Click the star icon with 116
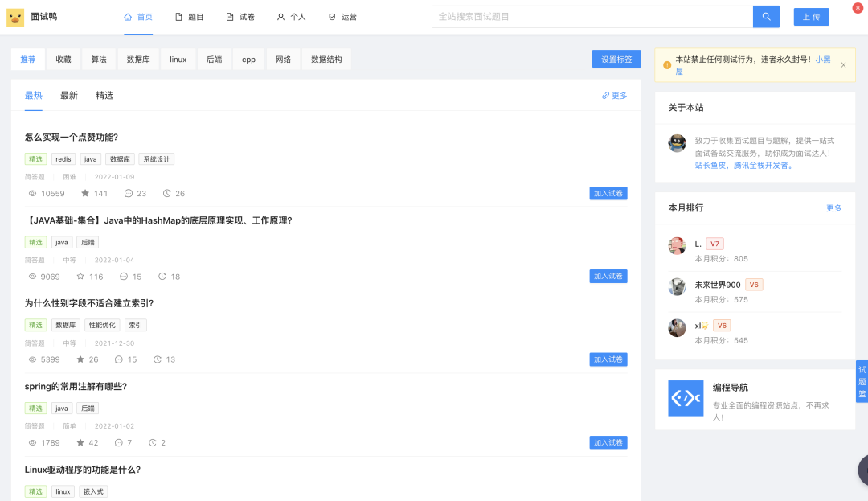The height and width of the screenshot is (501, 868). [80, 277]
